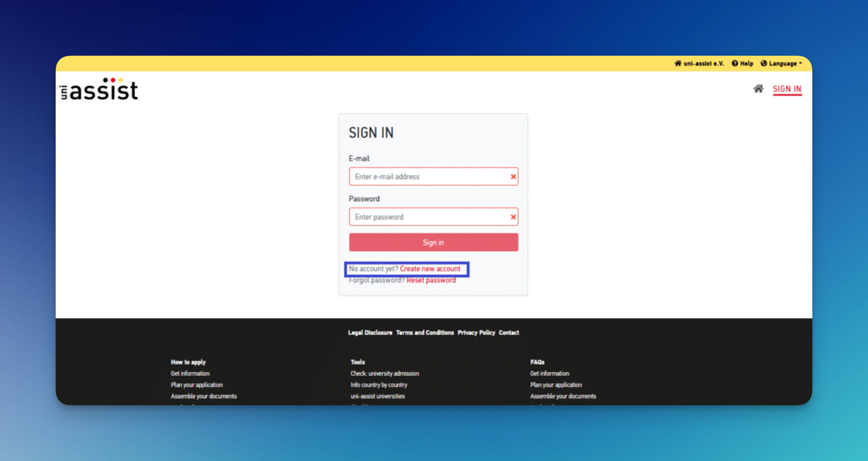Click the red Sign in button
The width and height of the screenshot is (868, 461).
pyautogui.click(x=433, y=242)
